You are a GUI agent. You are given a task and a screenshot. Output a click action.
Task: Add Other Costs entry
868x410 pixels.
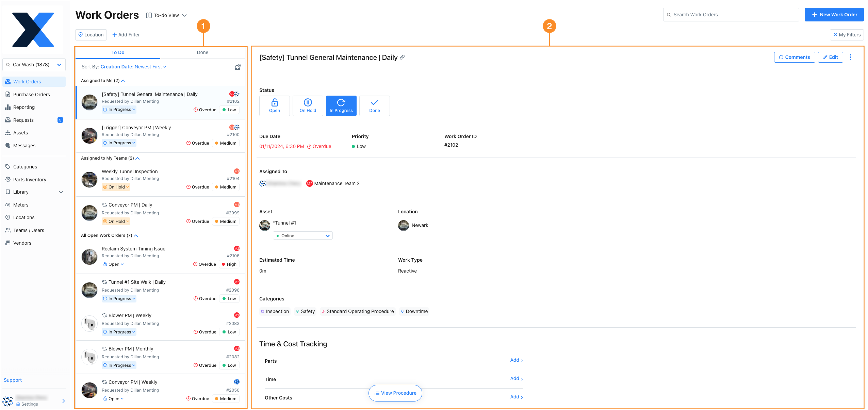517,397
